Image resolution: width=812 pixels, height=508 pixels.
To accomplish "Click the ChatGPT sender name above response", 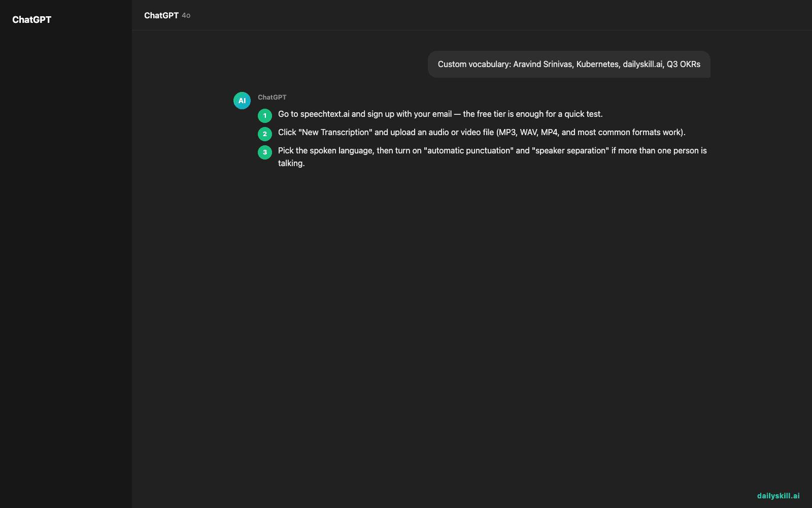I will coord(272,97).
